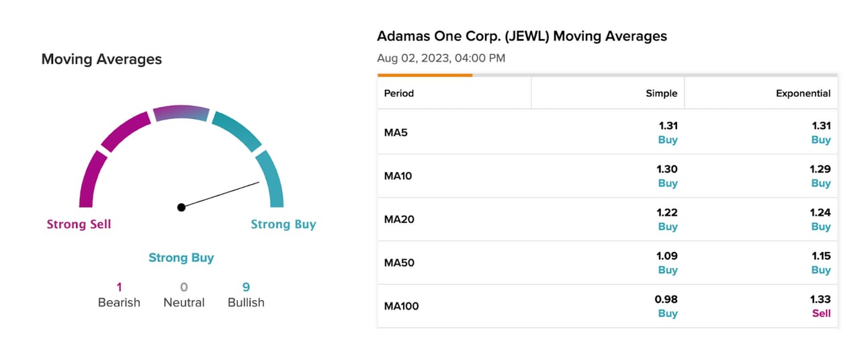Viewport: 868px width, 348px height.
Task: Click the MA10 simple Buy signal
Action: click(x=667, y=183)
